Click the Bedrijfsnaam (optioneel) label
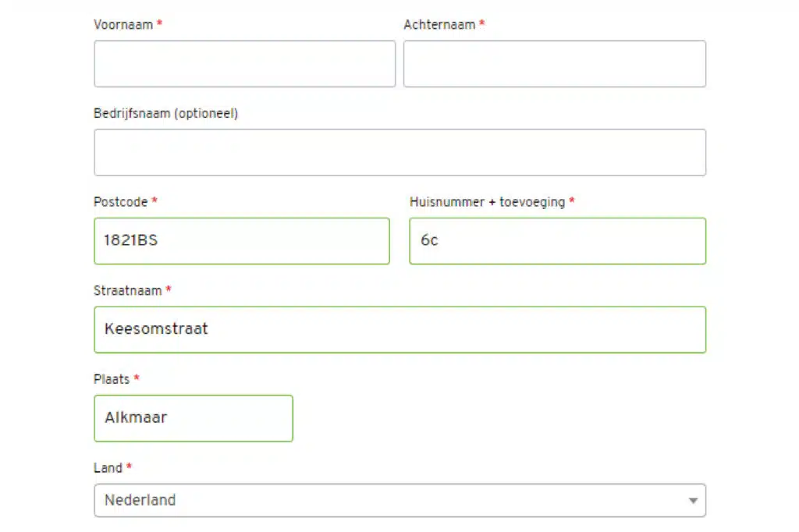 [165, 113]
